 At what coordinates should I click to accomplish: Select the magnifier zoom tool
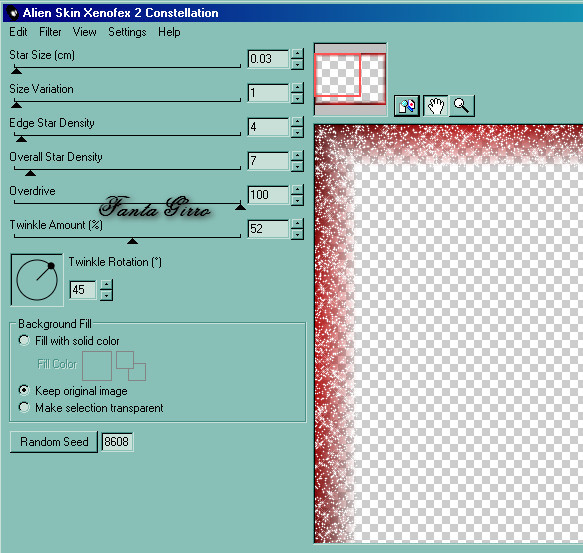(x=462, y=106)
